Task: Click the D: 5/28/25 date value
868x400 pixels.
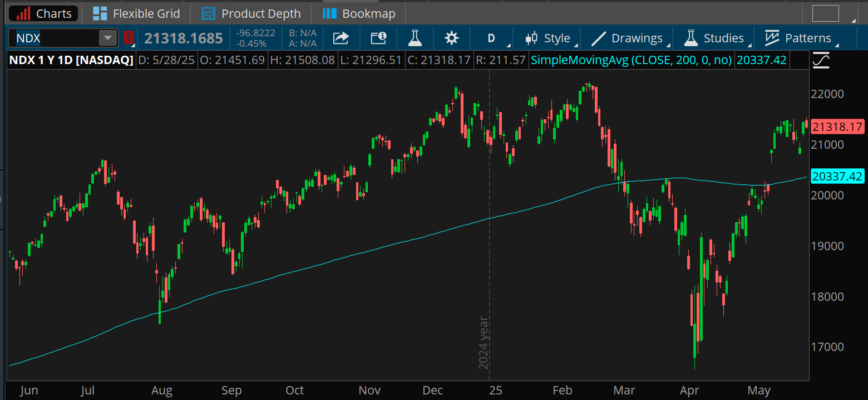Action: tap(166, 60)
